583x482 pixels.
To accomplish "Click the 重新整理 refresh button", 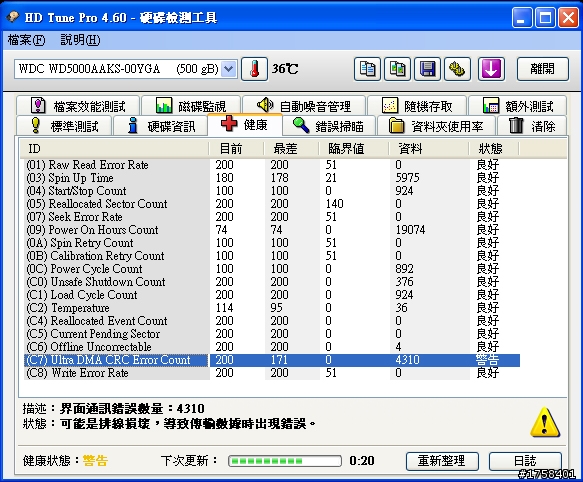I will click(442, 461).
